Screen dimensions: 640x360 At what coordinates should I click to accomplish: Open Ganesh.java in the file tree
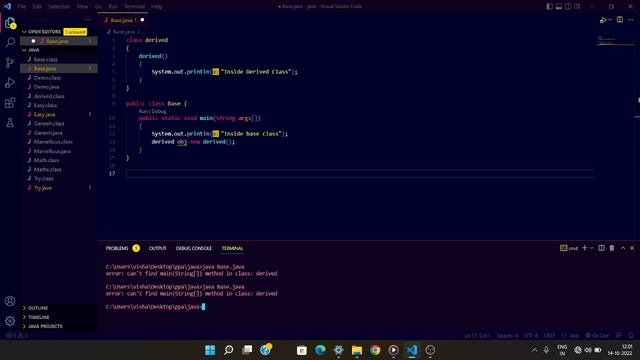[59, 133]
